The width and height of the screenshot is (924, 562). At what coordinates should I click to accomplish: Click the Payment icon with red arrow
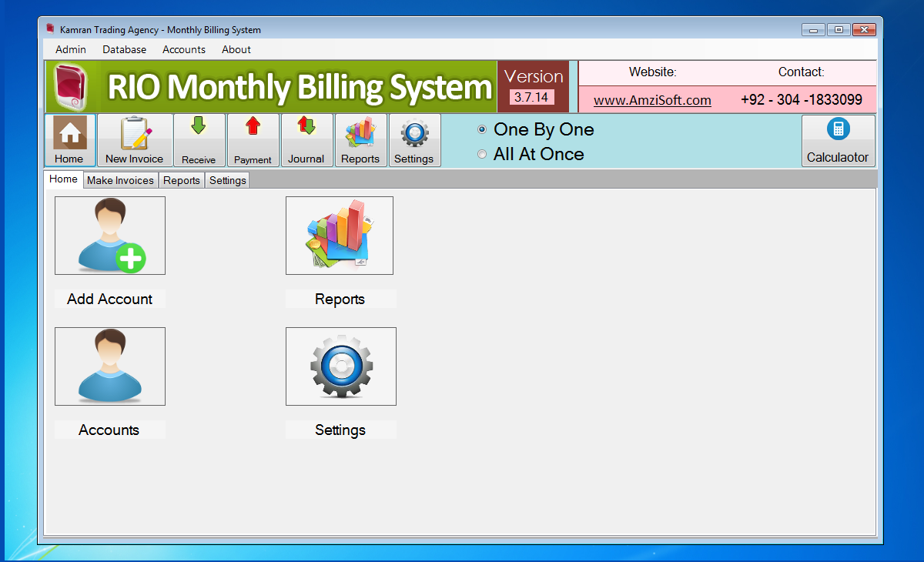[x=253, y=139]
